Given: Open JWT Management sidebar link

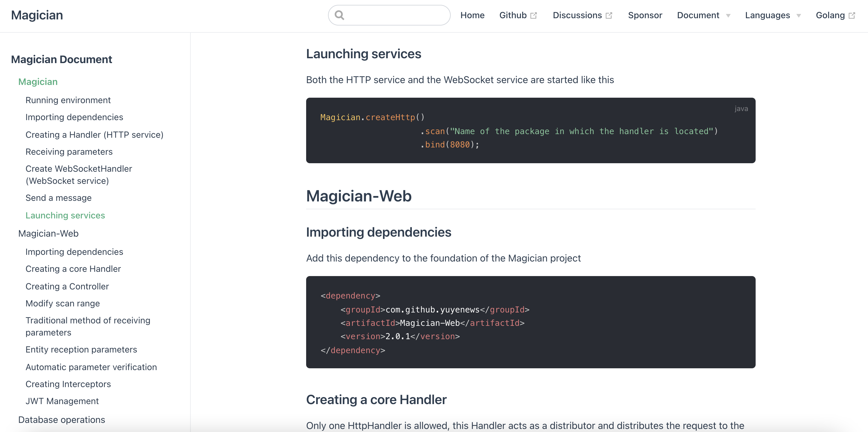Looking at the screenshot, I should pyautogui.click(x=62, y=401).
